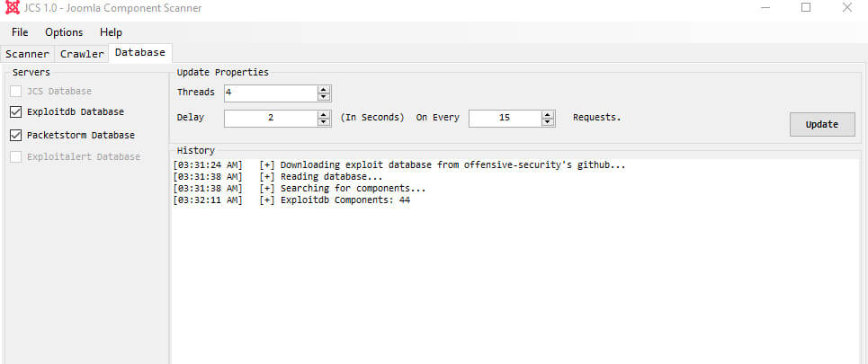
Task: Open the File menu
Action: pyautogui.click(x=20, y=32)
